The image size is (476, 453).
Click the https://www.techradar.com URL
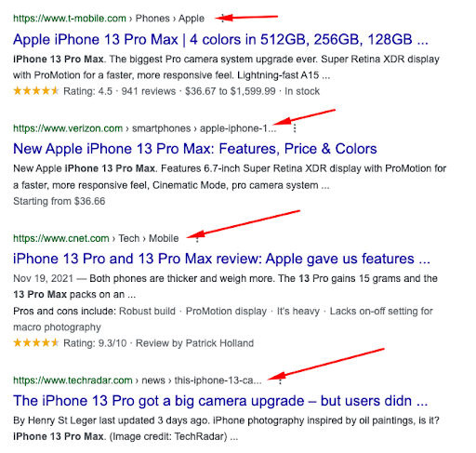(x=73, y=380)
